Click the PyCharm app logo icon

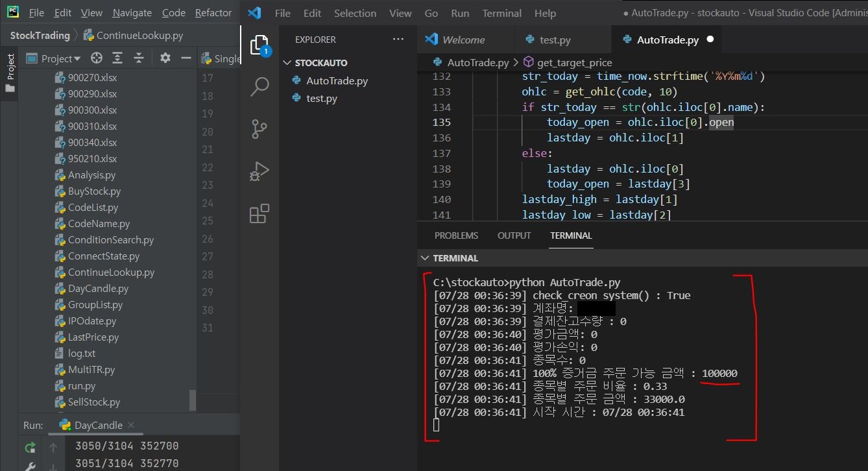pos(12,12)
